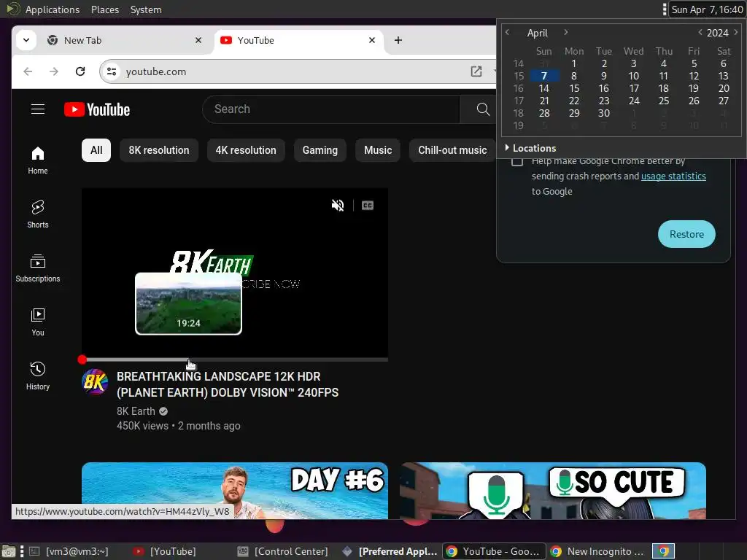Tick the crash reports checkbox
This screenshot has height=560, width=747.
tap(517, 161)
